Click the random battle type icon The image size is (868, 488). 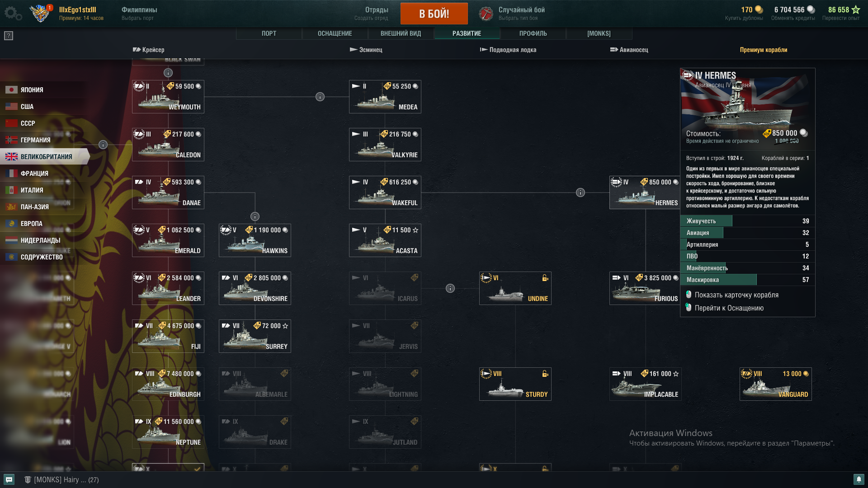(x=486, y=14)
